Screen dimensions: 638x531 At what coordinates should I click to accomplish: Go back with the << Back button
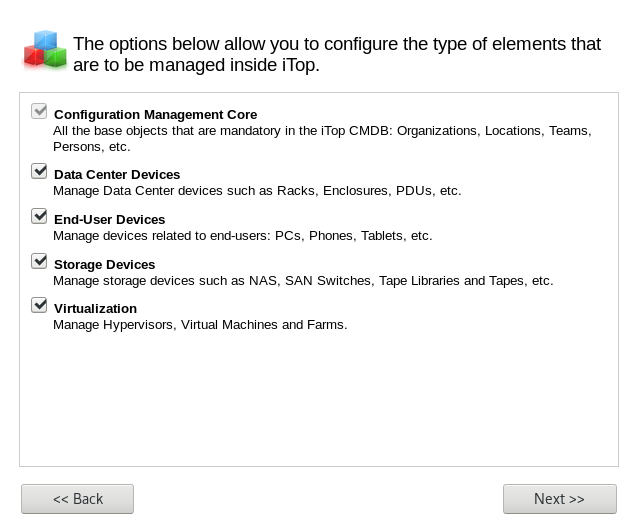[77, 499]
